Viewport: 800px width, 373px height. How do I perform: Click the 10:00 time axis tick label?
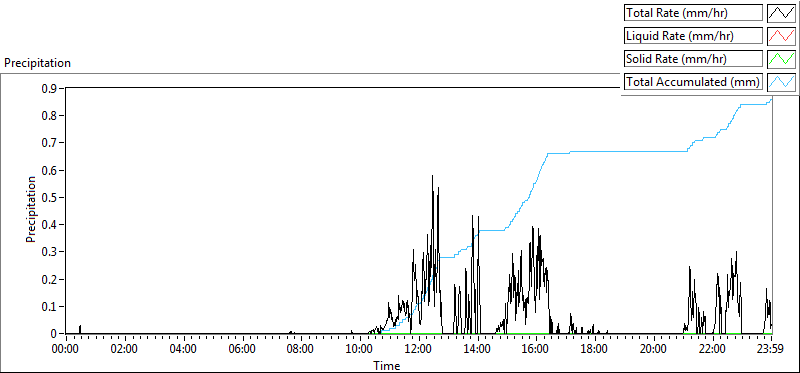click(x=360, y=349)
